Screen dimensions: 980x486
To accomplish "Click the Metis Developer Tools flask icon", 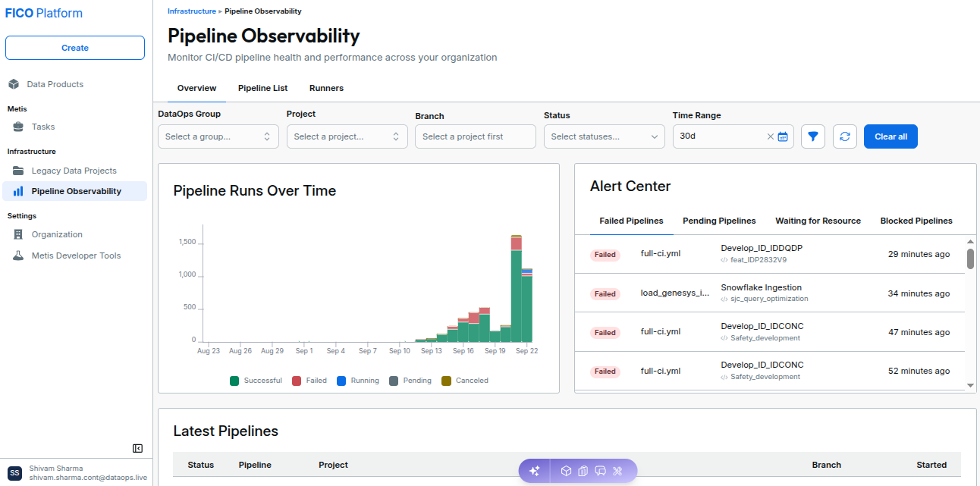I will pyautogui.click(x=18, y=256).
